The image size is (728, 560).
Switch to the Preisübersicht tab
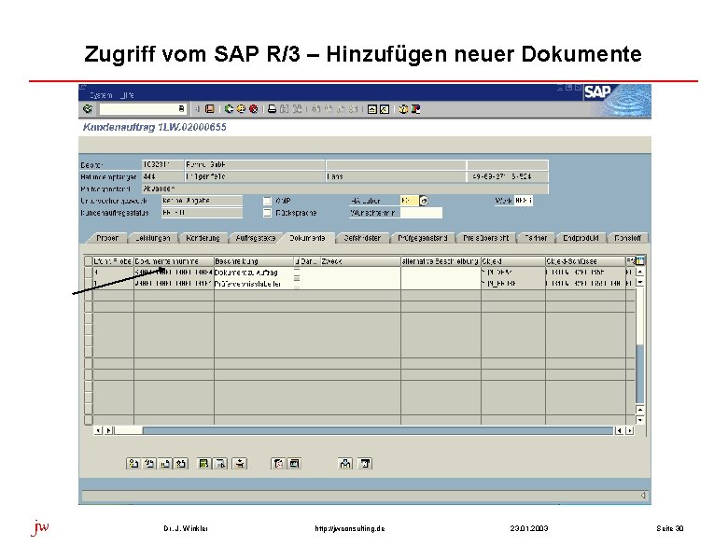[485, 238]
